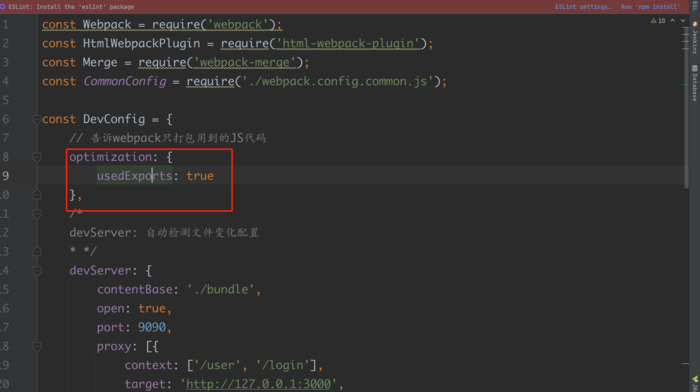
Task: Click the 'webpack-merge' module string
Action: [245, 63]
